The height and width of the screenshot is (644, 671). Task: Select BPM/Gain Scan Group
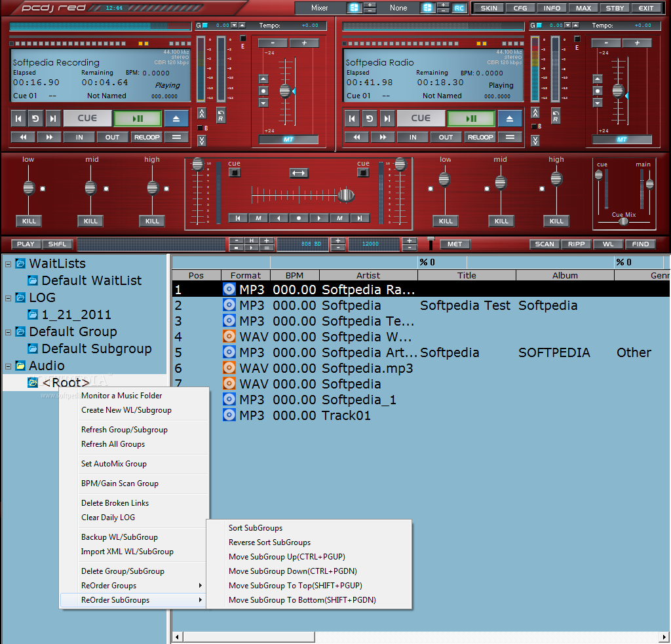[120, 483]
